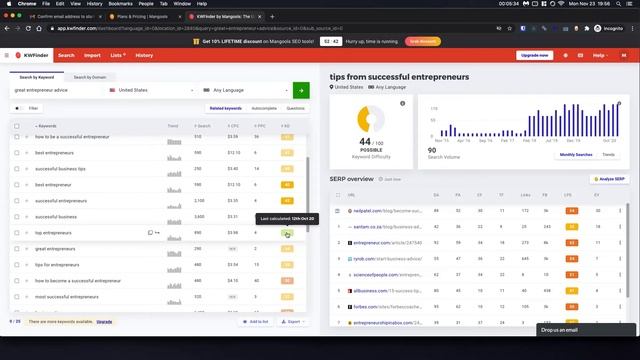Viewport: 640px width, 360px height.
Task: Open Chrome extensions puzzle icon
Action: (x=587, y=29)
